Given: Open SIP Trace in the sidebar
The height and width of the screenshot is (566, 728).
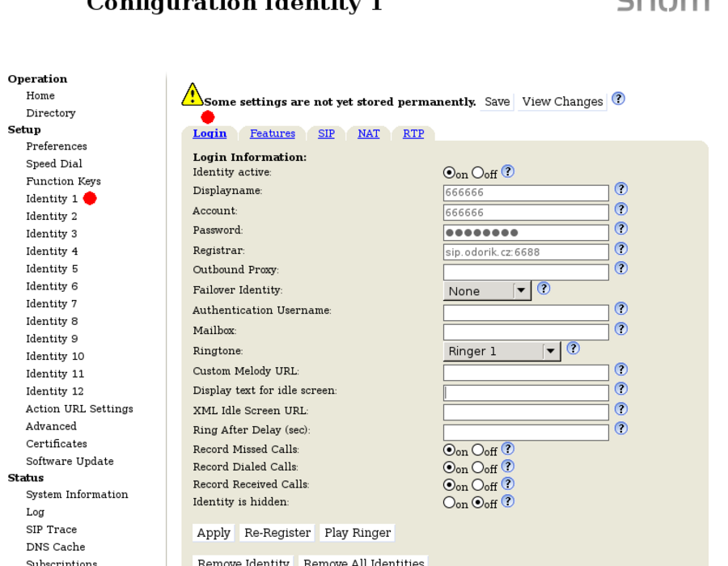Looking at the screenshot, I should pos(52,530).
